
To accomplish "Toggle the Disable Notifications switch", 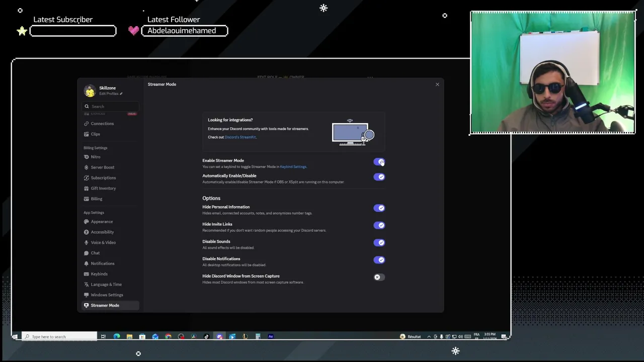I will pos(379,260).
